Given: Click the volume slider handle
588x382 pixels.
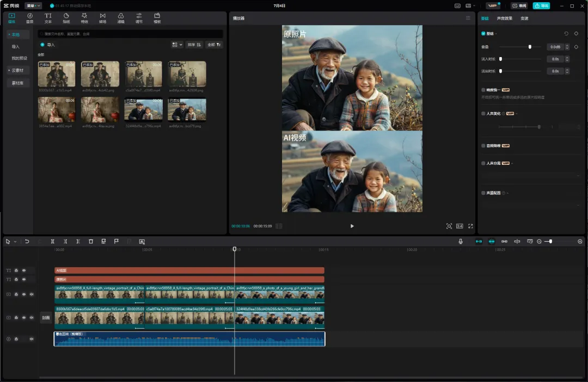Looking at the screenshot, I should pyautogui.click(x=530, y=47).
